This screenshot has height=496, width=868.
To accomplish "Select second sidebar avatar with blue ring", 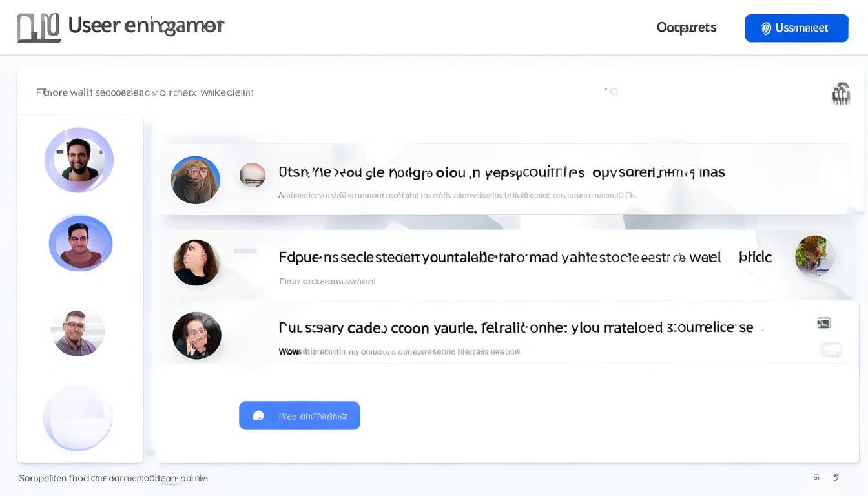I will pyautogui.click(x=81, y=243).
